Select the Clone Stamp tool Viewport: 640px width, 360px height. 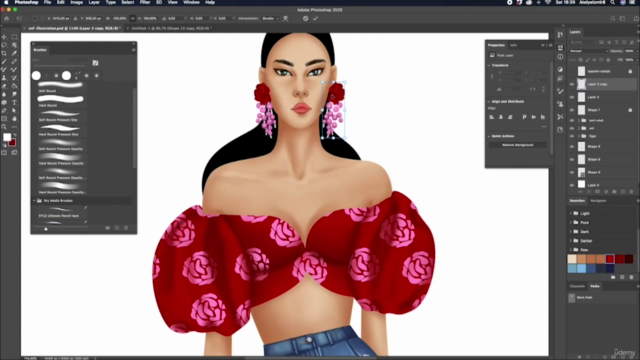point(4,78)
